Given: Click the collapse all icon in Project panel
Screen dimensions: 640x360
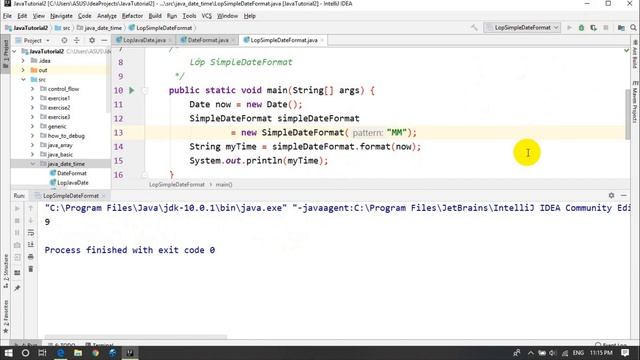Looking at the screenshot, I should tap(77, 40).
